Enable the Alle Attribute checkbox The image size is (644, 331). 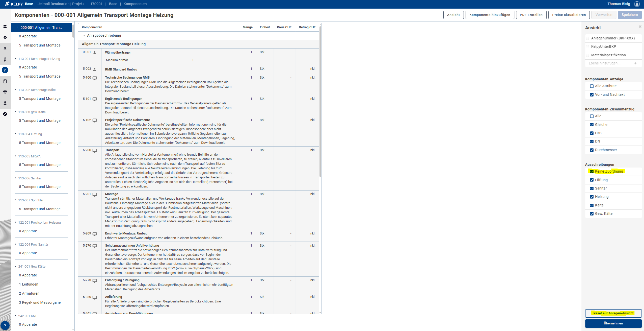592,86
